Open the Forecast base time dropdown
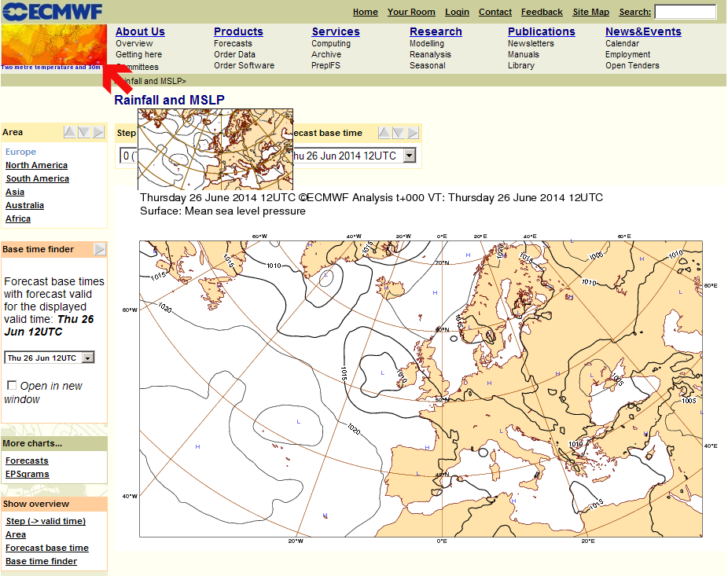 click(409, 156)
